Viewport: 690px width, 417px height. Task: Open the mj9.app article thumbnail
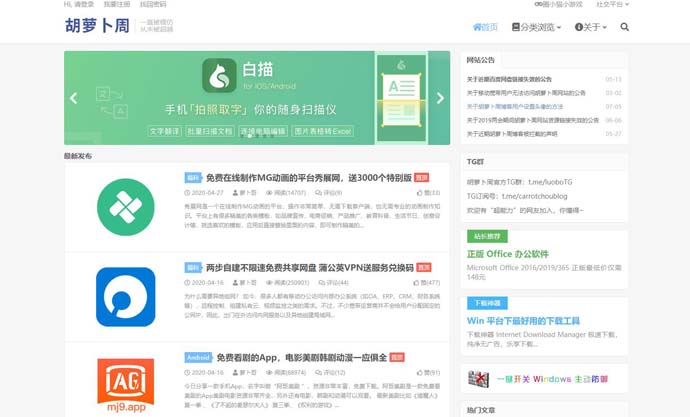point(125,385)
